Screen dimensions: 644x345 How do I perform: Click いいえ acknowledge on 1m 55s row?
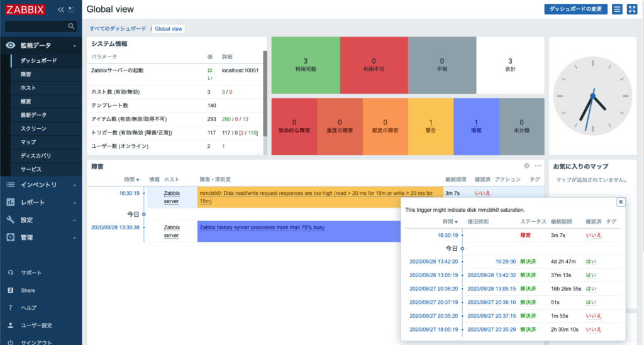[594, 316]
